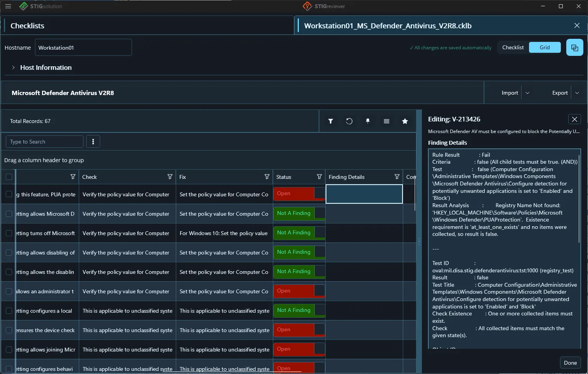Open filter on the Check column

click(x=170, y=177)
